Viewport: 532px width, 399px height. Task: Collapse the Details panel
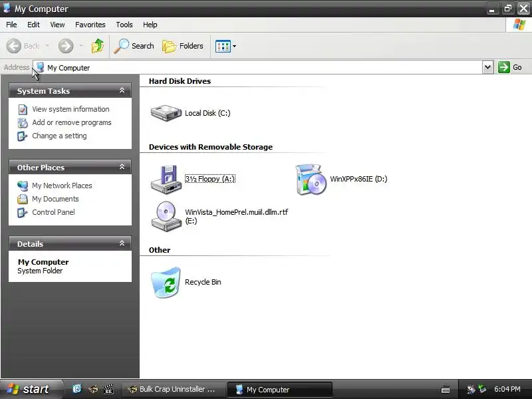tap(122, 243)
